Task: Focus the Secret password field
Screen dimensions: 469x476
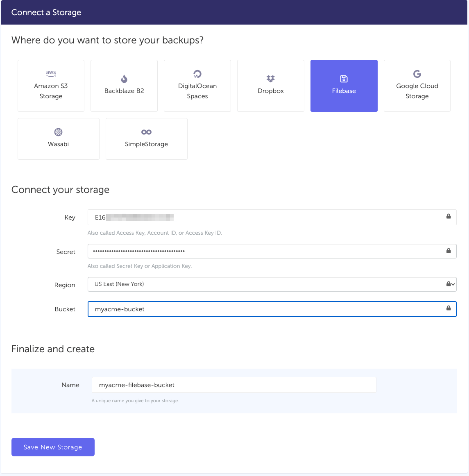Action: pos(272,251)
